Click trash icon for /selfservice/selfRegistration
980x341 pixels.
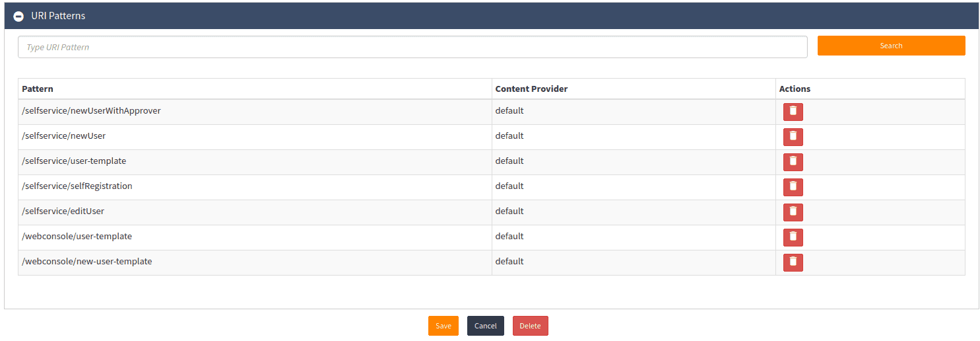coord(793,187)
